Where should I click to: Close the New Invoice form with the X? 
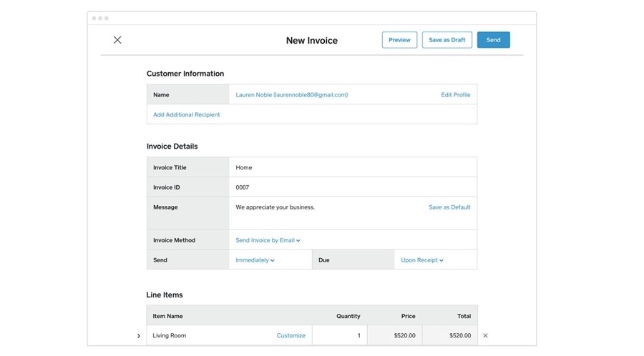pos(117,40)
